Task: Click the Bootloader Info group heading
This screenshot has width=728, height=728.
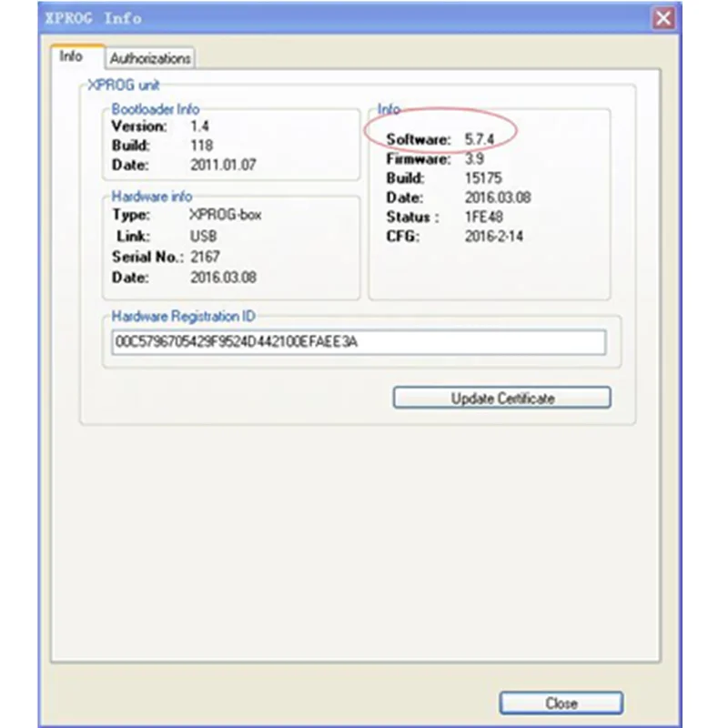Action: [156, 109]
